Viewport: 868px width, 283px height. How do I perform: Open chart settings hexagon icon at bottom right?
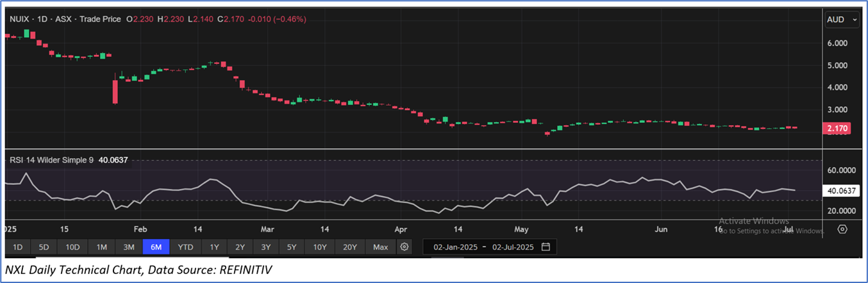coord(842,229)
